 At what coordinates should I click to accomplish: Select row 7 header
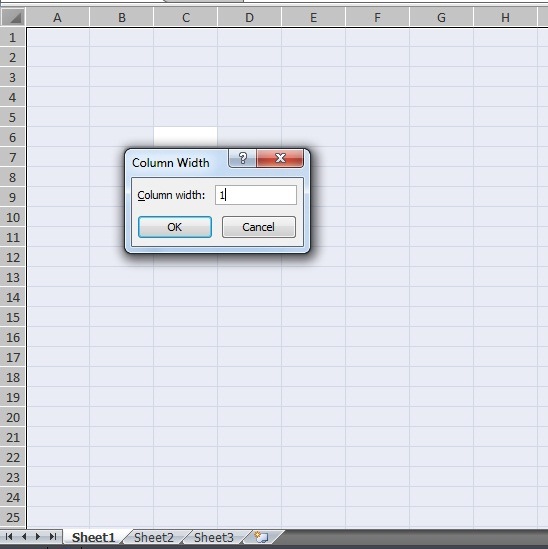pyautogui.click(x=13, y=157)
